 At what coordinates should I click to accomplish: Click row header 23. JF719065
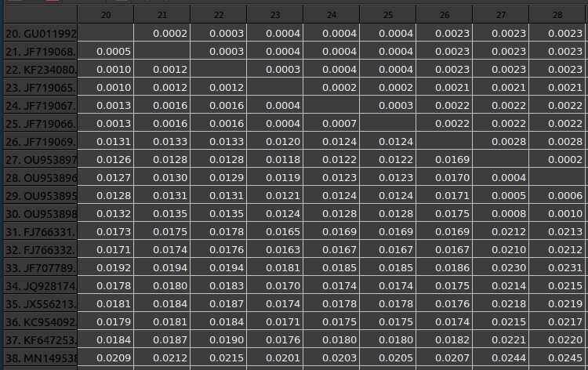point(41,87)
